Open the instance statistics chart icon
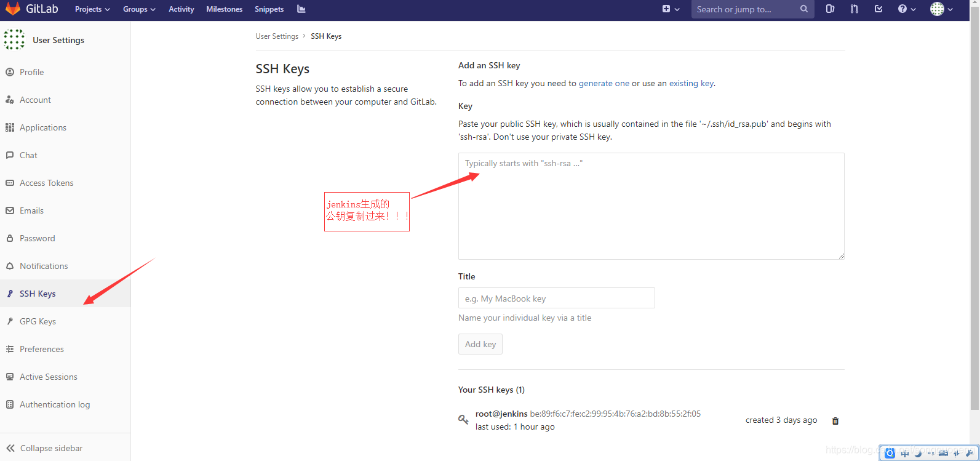Screen dimensions: 980x461 [301, 9]
